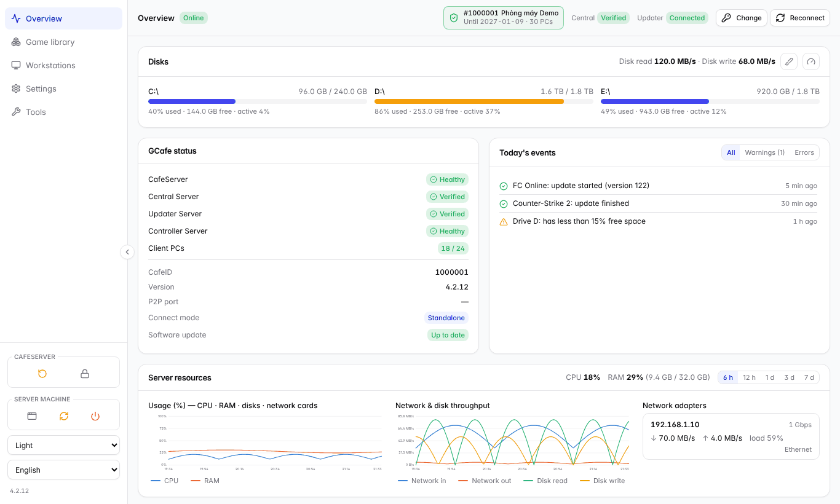840x504 pixels.
Task: Open the Light theme dropdown
Action: tap(64, 445)
